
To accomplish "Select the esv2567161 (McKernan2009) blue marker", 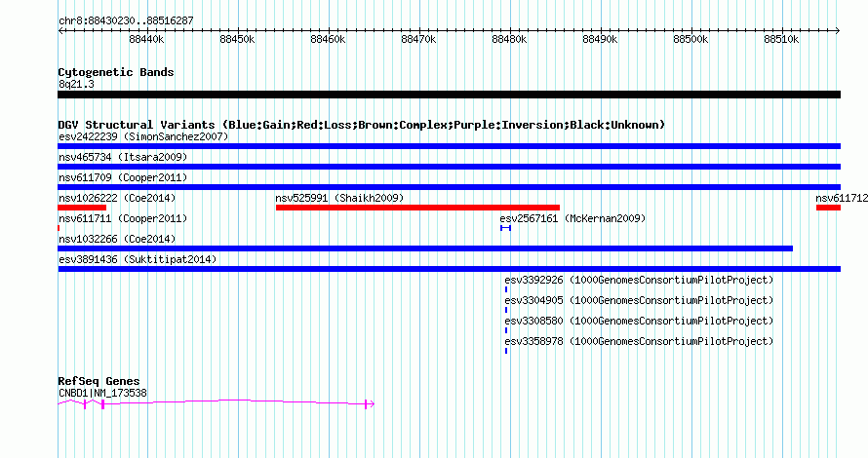I will pyautogui.click(x=505, y=228).
